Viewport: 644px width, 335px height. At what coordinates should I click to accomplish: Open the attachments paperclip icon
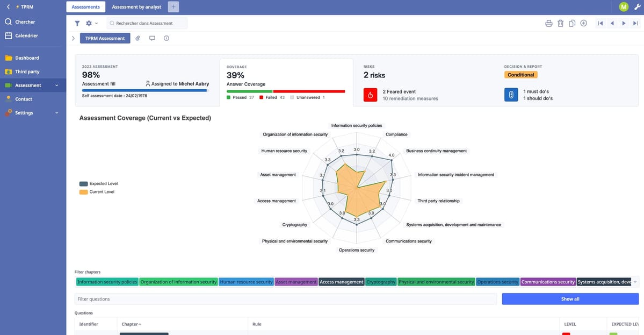pos(138,38)
